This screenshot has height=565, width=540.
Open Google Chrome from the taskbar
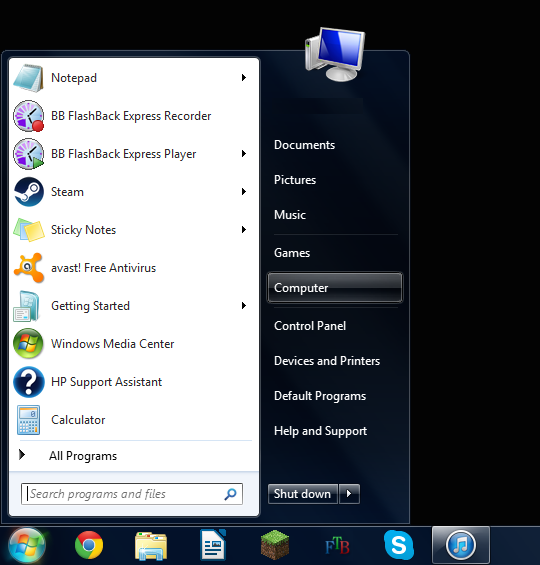click(89, 545)
